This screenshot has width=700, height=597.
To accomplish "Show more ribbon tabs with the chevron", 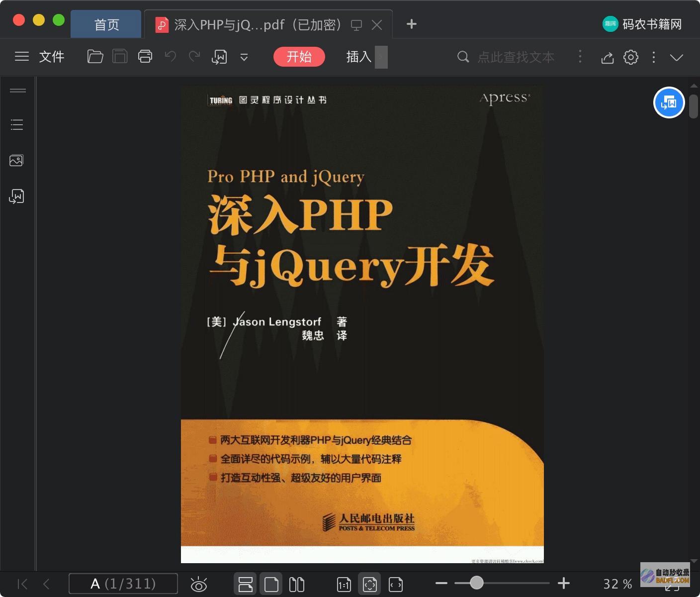I will coord(381,57).
